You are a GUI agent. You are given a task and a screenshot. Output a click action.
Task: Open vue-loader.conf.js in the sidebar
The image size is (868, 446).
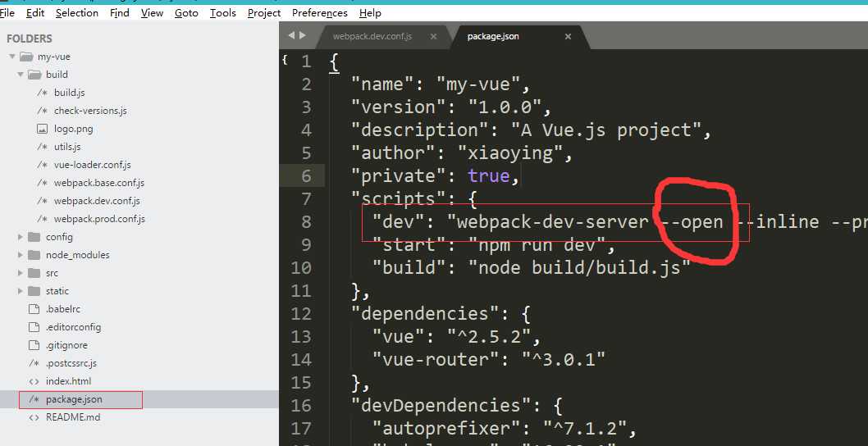point(93,165)
